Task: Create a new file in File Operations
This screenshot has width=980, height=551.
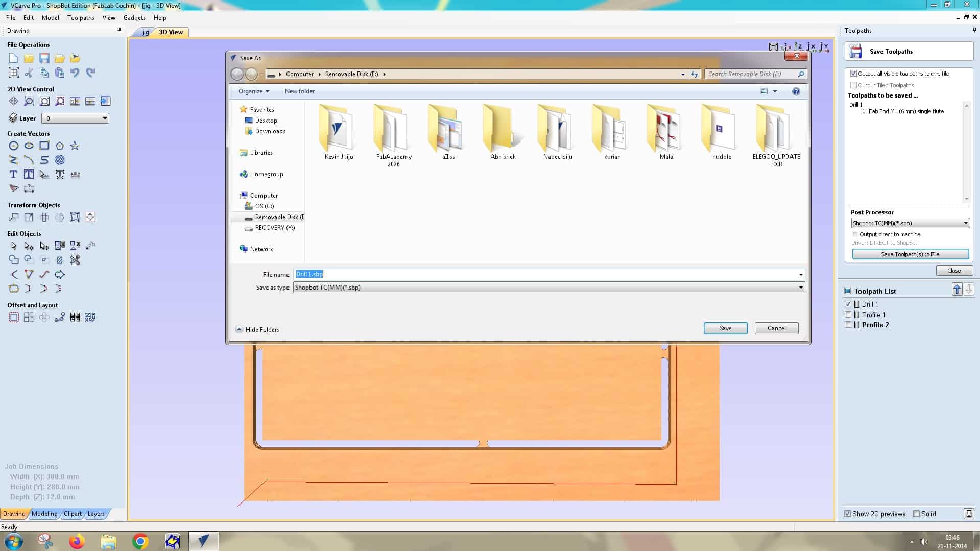Action: [x=14, y=58]
